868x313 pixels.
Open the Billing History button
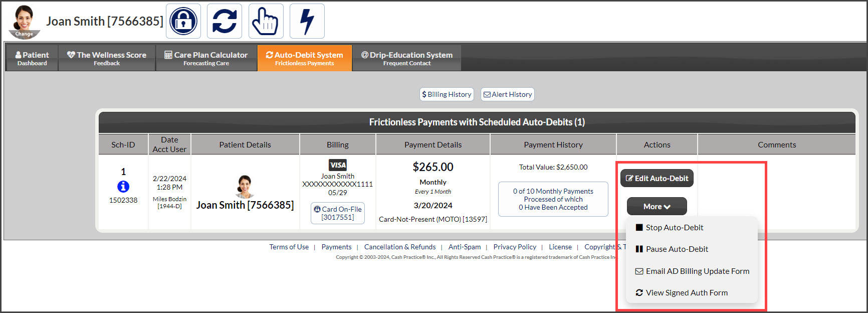point(447,94)
